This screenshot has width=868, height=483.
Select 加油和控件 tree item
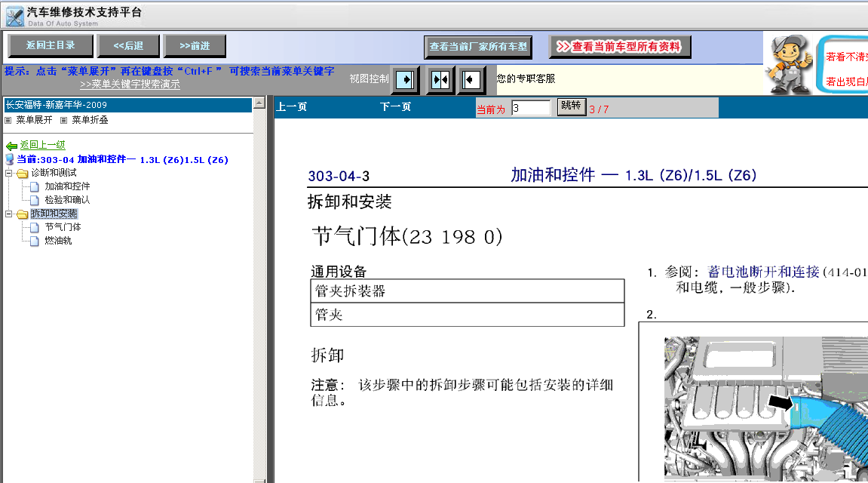67,186
